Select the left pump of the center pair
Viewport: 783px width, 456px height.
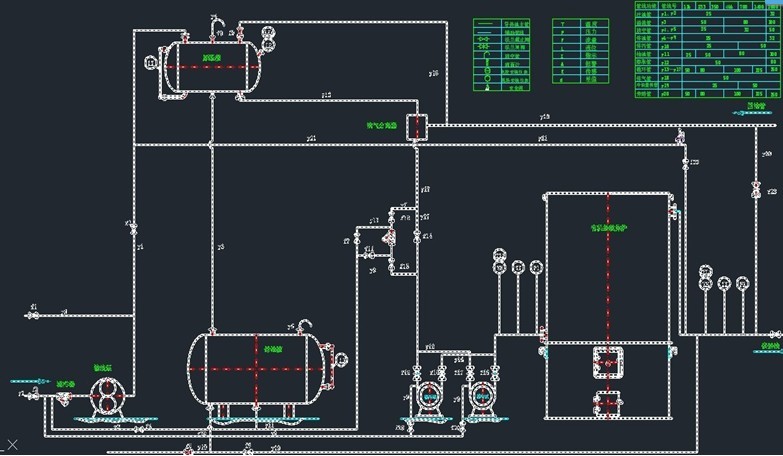coord(430,393)
